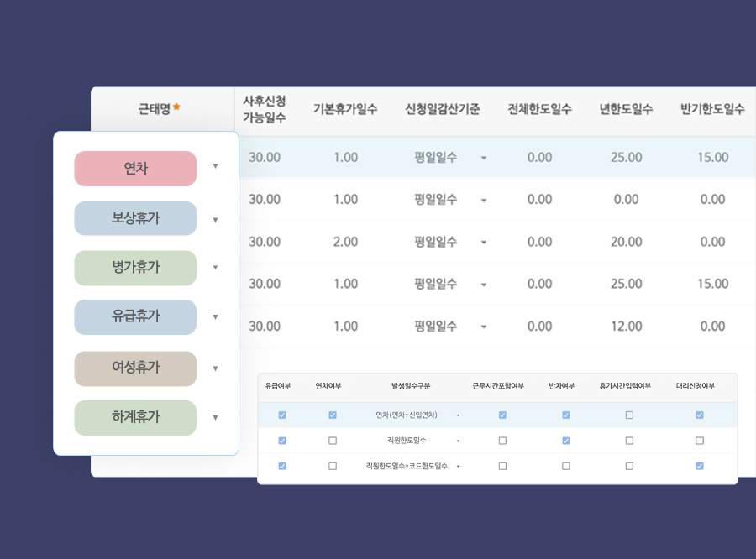Screen dimensions: 756x559
Task: Select the 연차 leave type
Action: (135, 168)
